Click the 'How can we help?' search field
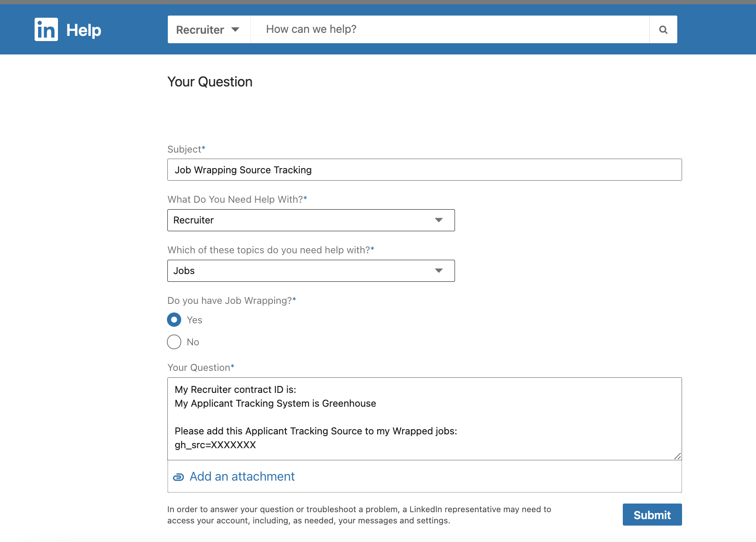Image resolution: width=756 pixels, height=542 pixels. pyautogui.click(x=450, y=29)
